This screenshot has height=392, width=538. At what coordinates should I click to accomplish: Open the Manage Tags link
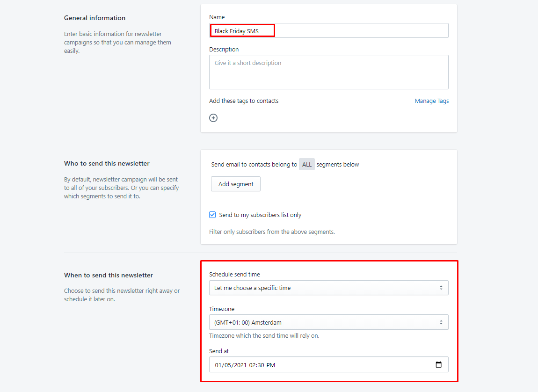pos(431,101)
